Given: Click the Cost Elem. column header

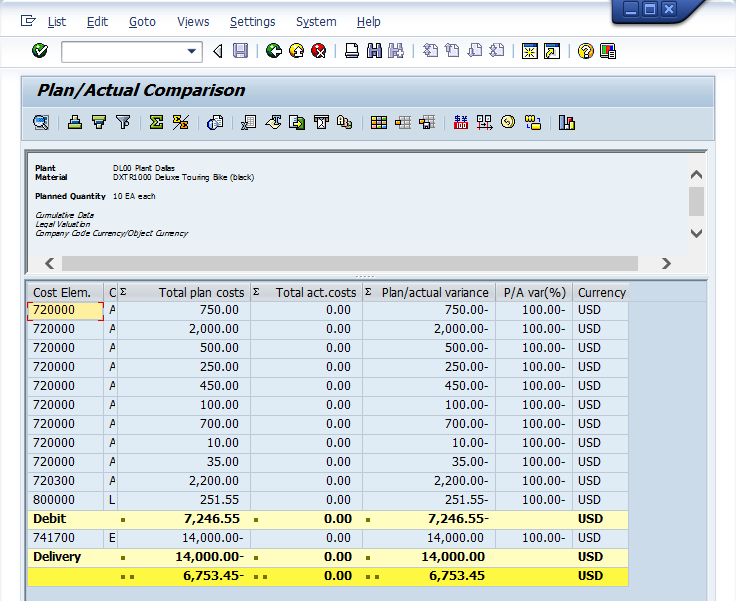Looking at the screenshot, I should pyautogui.click(x=65, y=293).
